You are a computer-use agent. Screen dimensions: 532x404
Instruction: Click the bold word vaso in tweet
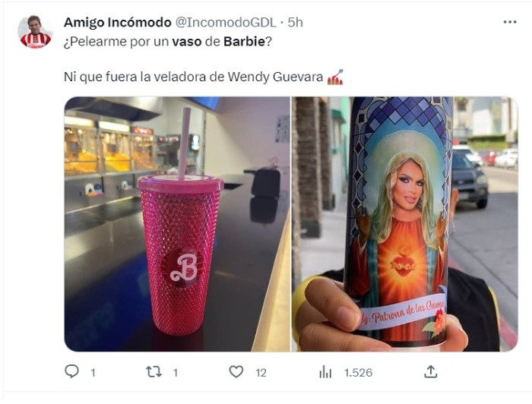(187, 41)
